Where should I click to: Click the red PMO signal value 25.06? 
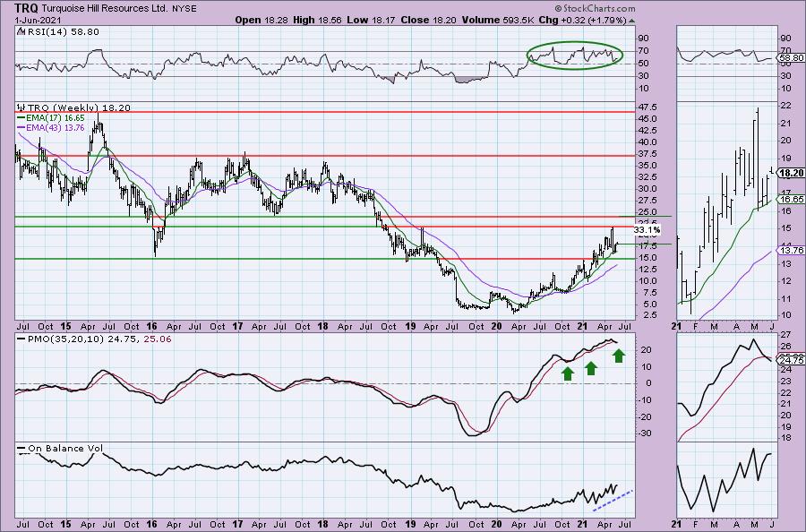[159, 339]
